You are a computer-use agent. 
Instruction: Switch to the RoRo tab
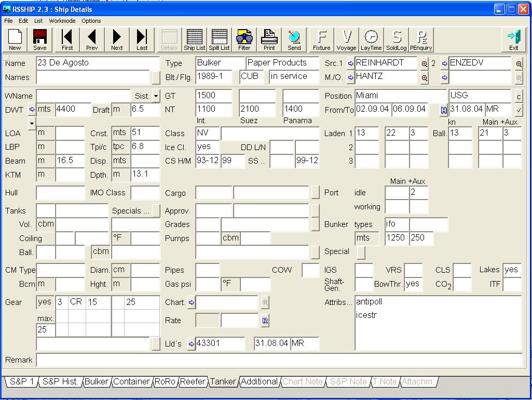pos(165,382)
